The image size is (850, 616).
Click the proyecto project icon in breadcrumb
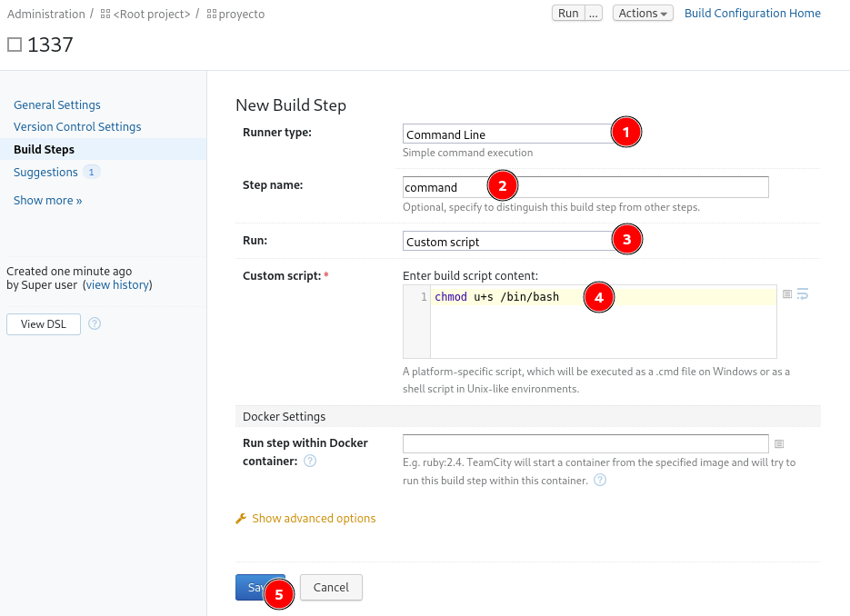212,15
